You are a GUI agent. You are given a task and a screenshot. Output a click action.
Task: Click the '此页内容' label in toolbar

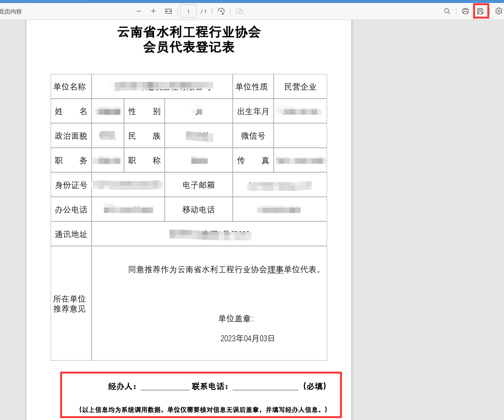pos(11,11)
